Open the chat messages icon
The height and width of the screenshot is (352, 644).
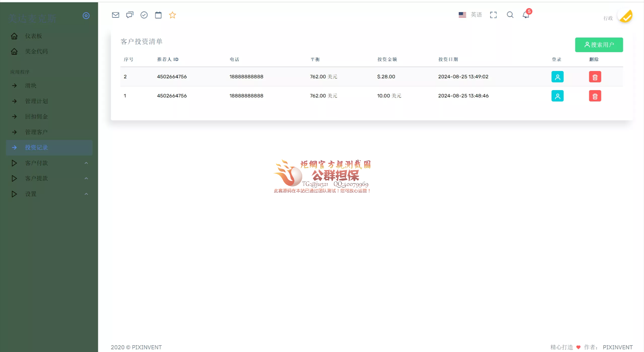(x=130, y=15)
